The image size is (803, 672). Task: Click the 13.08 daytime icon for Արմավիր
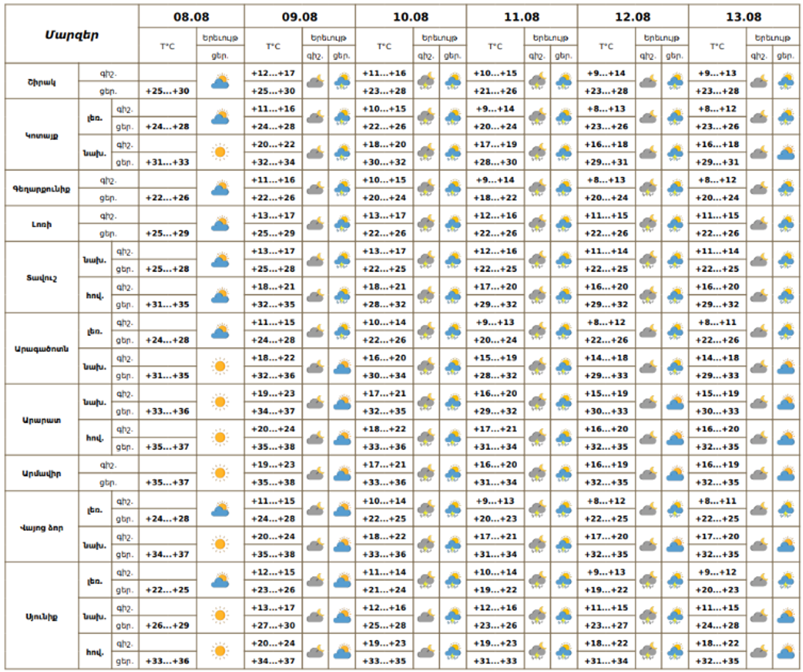click(786, 473)
